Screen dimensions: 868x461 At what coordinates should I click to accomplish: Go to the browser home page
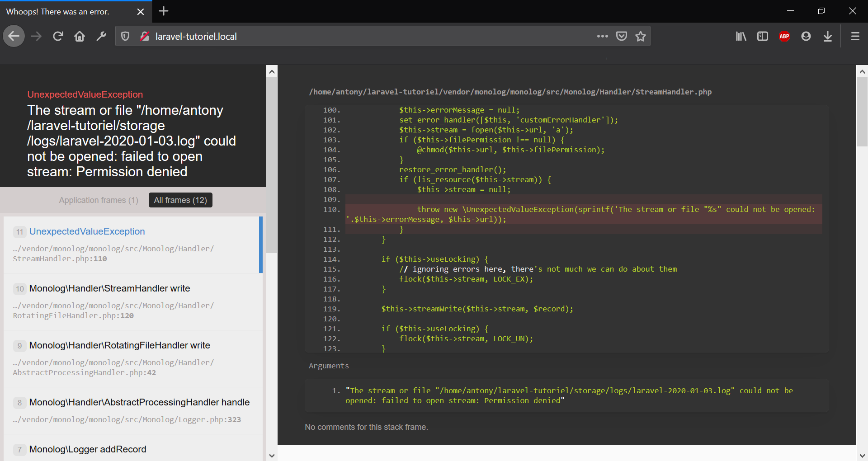point(80,36)
